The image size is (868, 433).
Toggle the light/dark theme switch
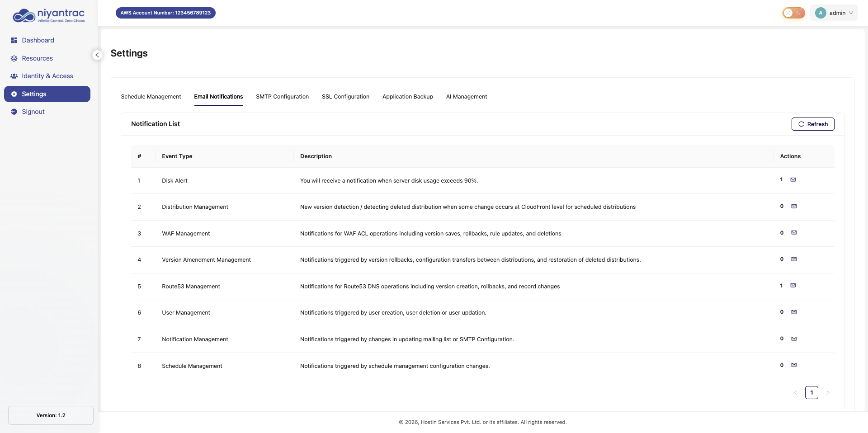point(794,13)
